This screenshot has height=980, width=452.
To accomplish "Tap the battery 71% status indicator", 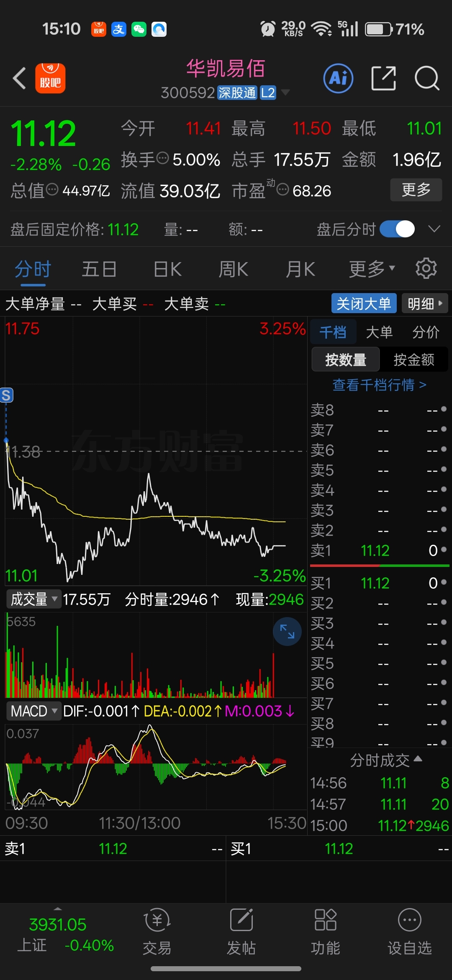I will tap(395, 29).
